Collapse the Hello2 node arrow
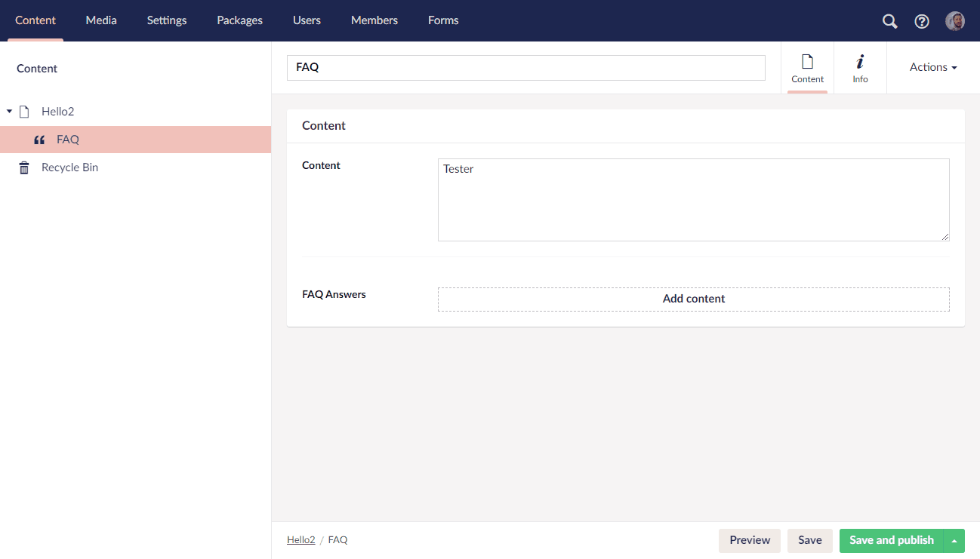 7,111
